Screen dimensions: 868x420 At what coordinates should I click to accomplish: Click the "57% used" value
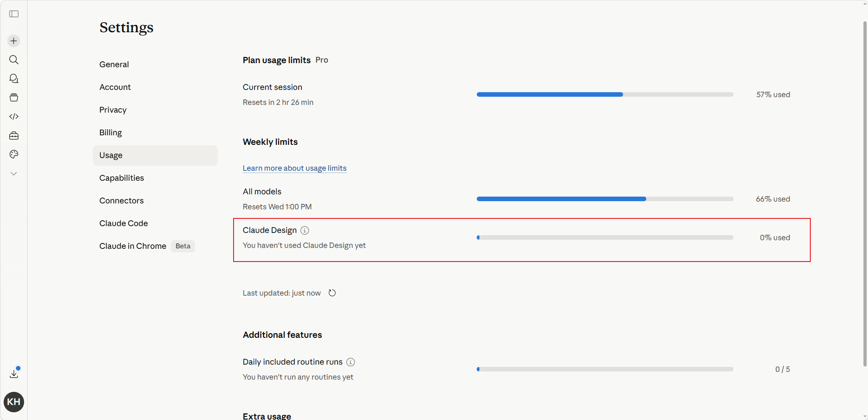pyautogui.click(x=773, y=94)
